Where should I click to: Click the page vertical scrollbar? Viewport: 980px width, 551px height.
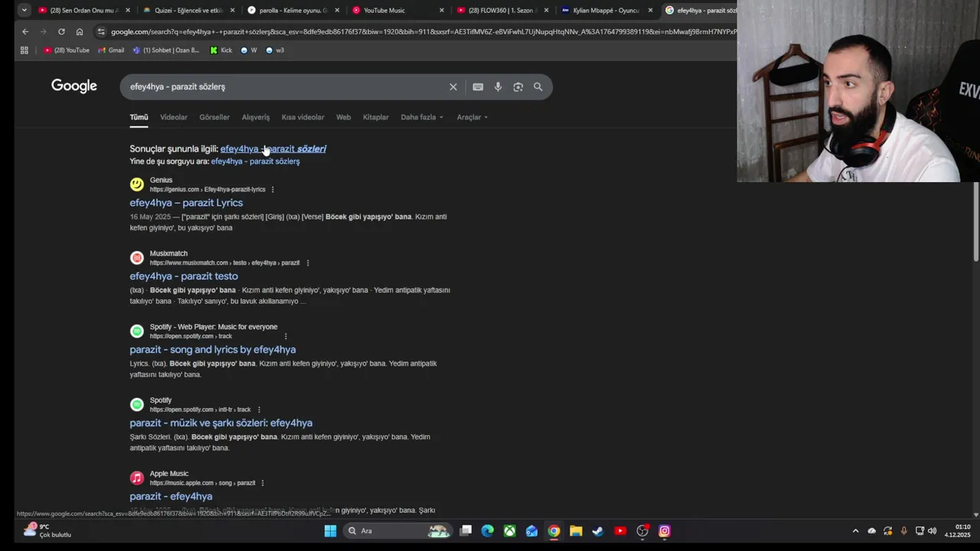[975, 222]
